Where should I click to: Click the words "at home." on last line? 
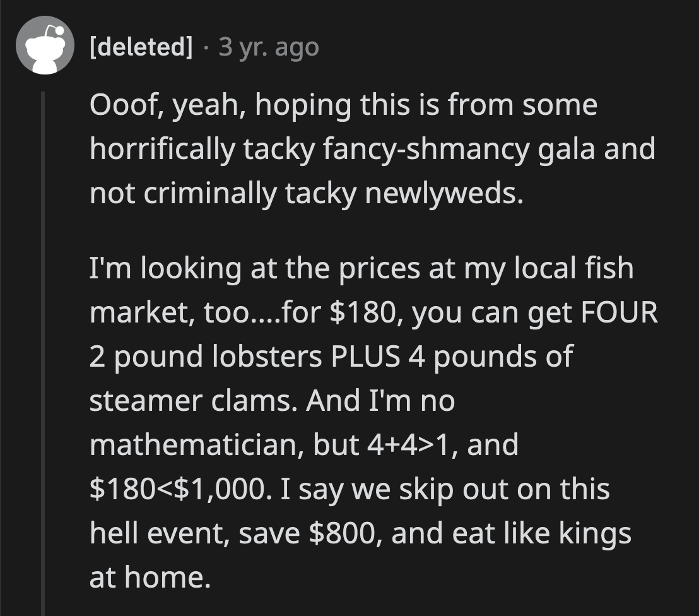point(150,577)
